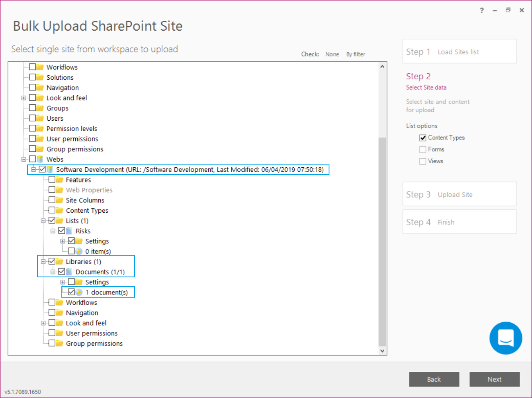Image resolution: width=532 pixels, height=398 pixels.
Task: Click the Navigation folder icon at top of tree
Action: [40, 88]
